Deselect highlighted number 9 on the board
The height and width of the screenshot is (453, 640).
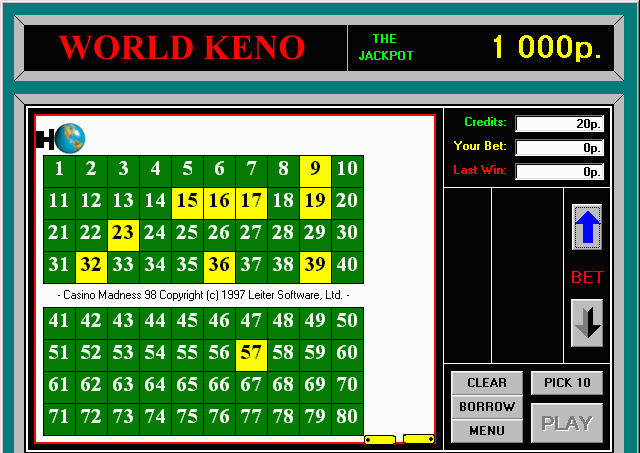click(315, 170)
